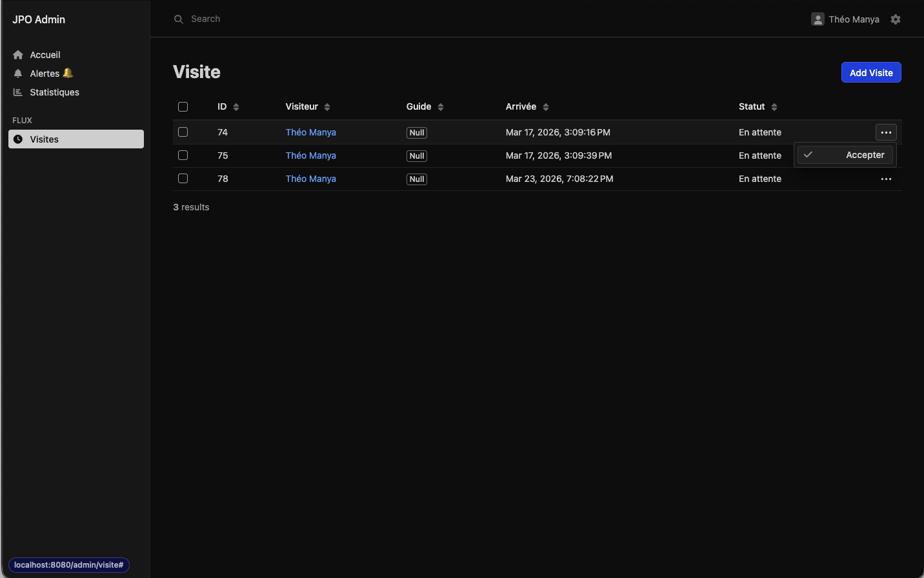Sort the table by ID column

point(236,107)
